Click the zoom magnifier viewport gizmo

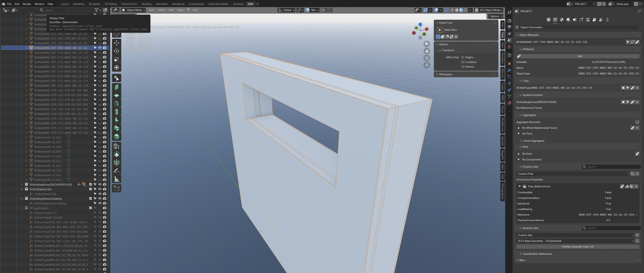coord(427,44)
